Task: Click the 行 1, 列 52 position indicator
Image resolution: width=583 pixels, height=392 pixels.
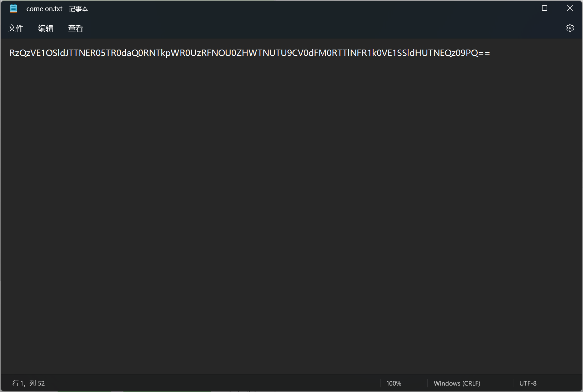Action: click(29, 383)
